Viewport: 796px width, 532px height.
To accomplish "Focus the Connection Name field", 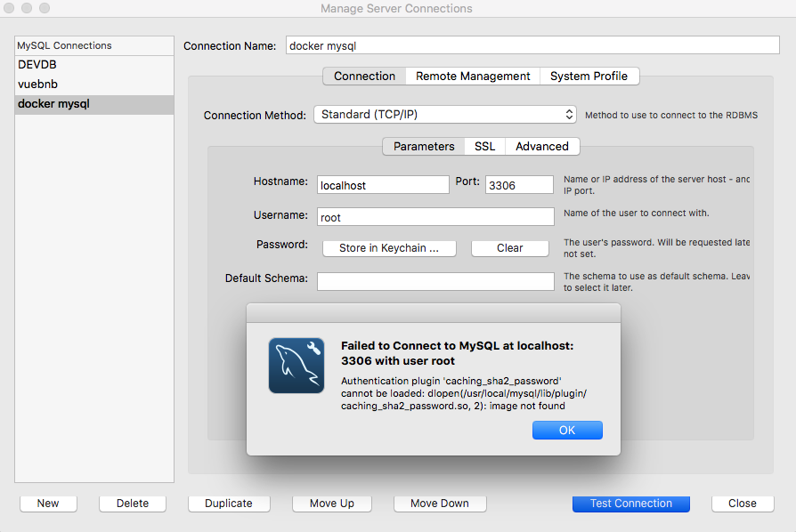I will (532, 45).
